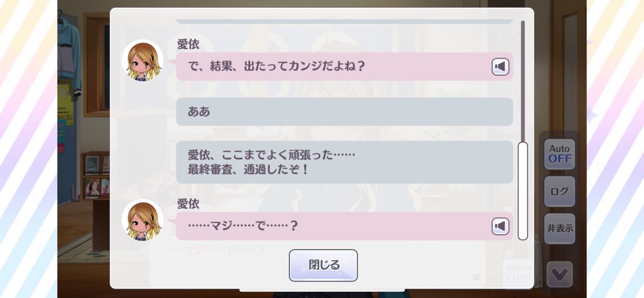Click the log scrollbar thumb
The height and width of the screenshot is (298, 644).
522,191
